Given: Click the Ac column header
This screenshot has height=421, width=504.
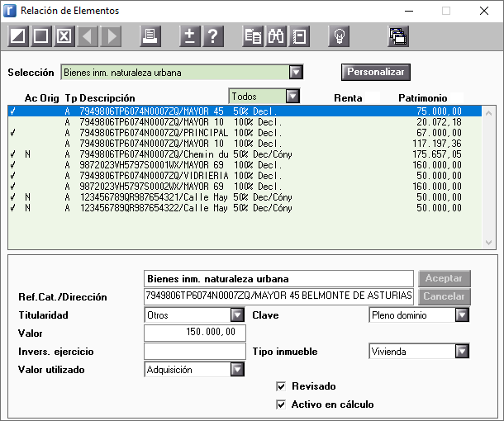Looking at the screenshot, I should 31,98.
